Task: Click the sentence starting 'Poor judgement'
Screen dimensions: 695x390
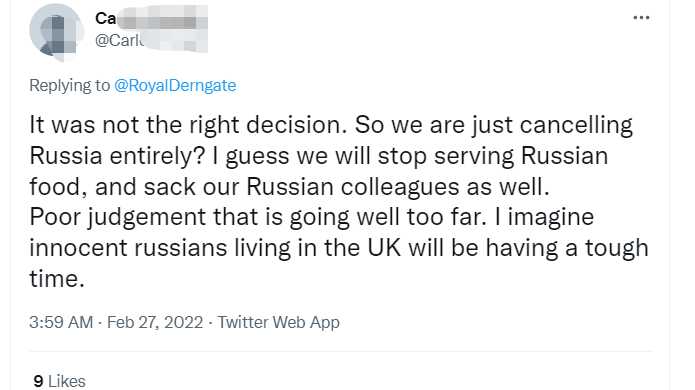Action: pyautogui.click(x=312, y=217)
